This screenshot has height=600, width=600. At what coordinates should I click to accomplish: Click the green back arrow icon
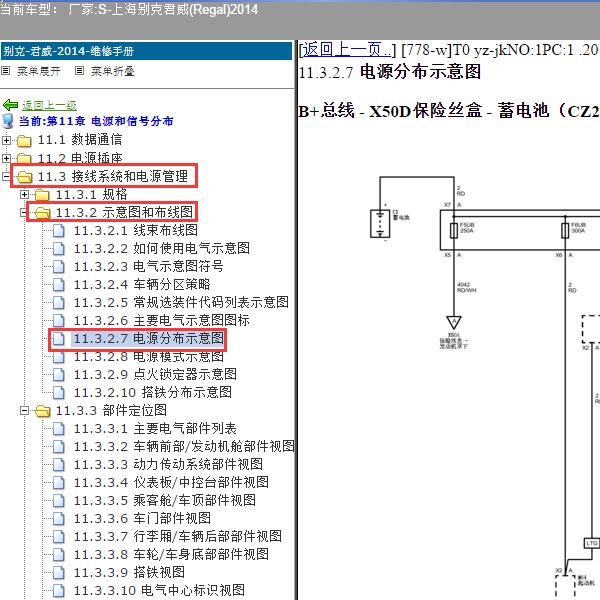click(x=10, y=105)
